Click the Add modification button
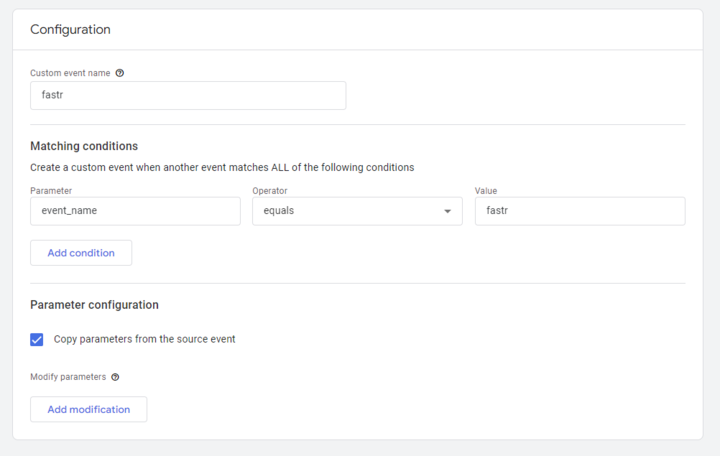 point(89,409)
